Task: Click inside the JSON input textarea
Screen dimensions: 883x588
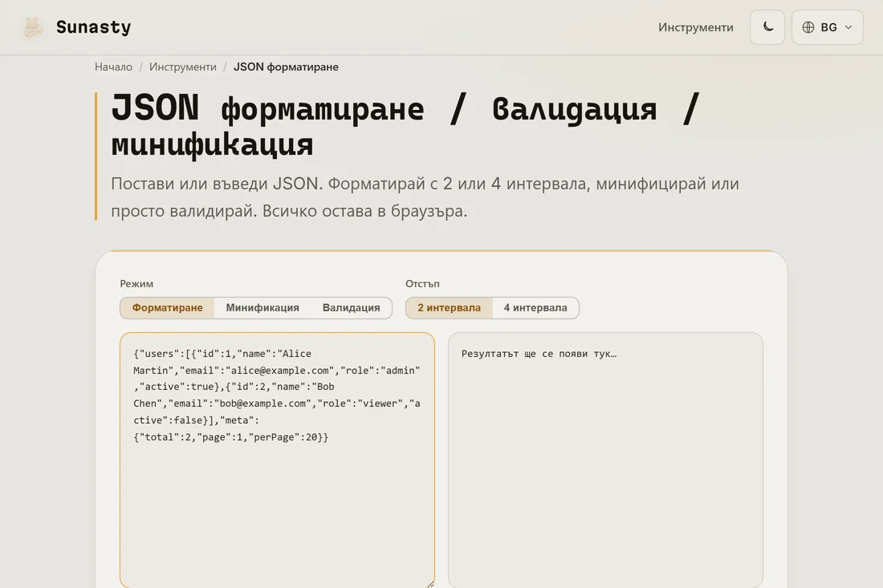Action: (x=277, y=460)
